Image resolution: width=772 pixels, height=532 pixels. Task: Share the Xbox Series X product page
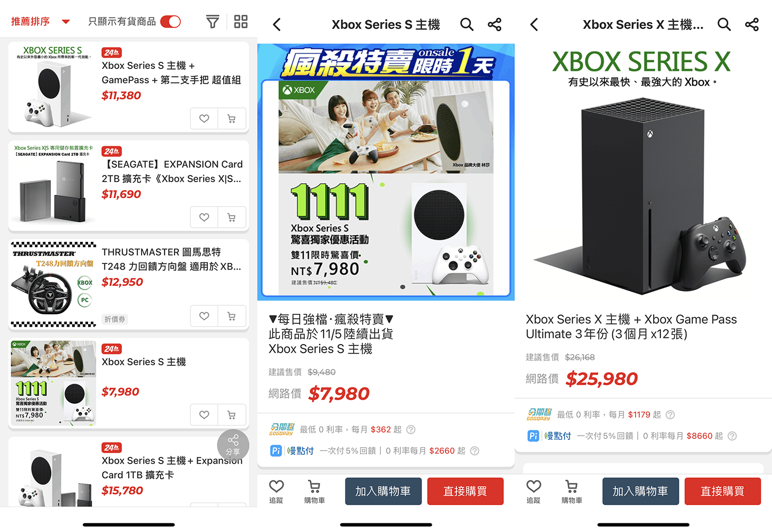pos(752,24)
